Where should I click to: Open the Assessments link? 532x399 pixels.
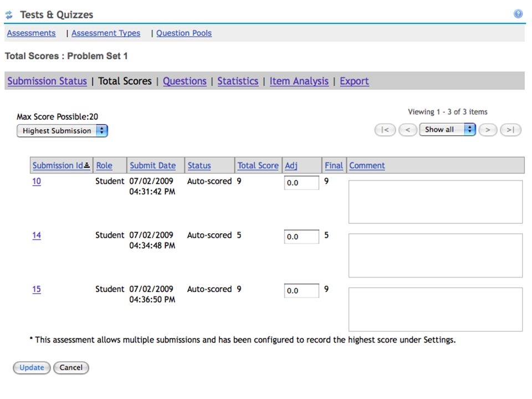[31, 33]
